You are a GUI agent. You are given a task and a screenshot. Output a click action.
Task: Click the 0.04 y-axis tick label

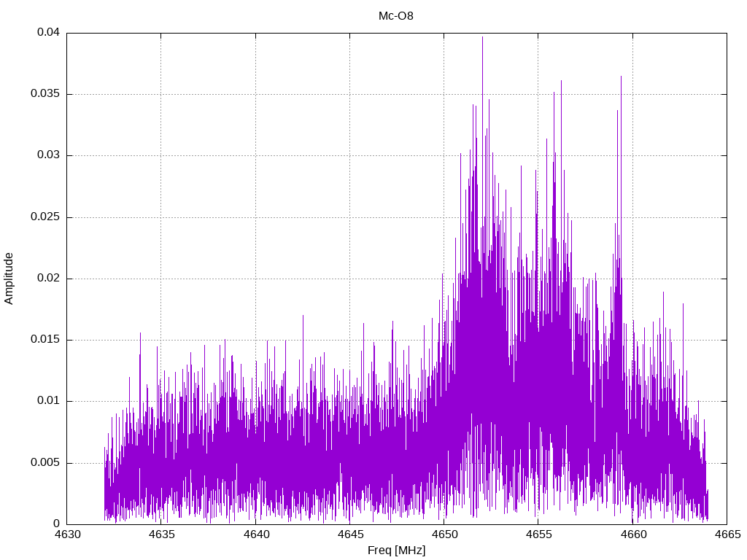pos(49,32)
